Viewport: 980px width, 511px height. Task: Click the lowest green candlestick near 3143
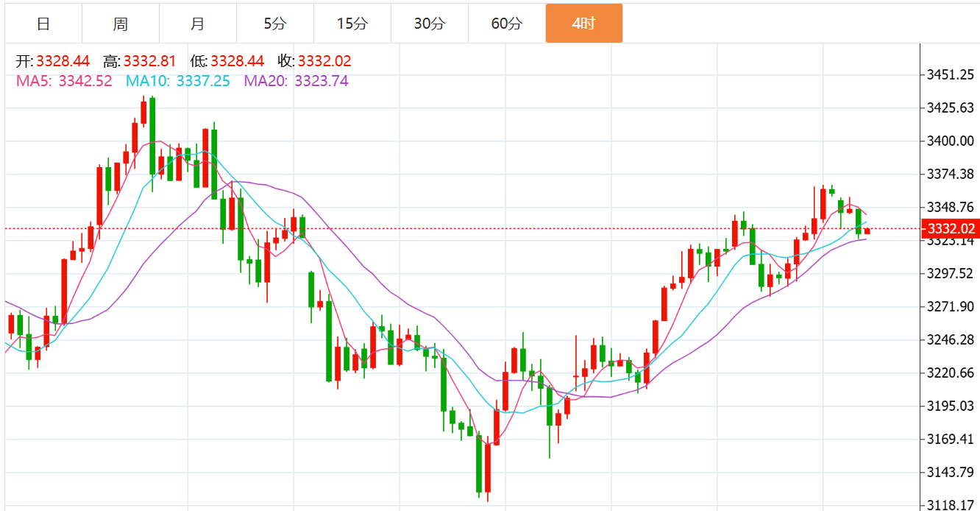479,464
